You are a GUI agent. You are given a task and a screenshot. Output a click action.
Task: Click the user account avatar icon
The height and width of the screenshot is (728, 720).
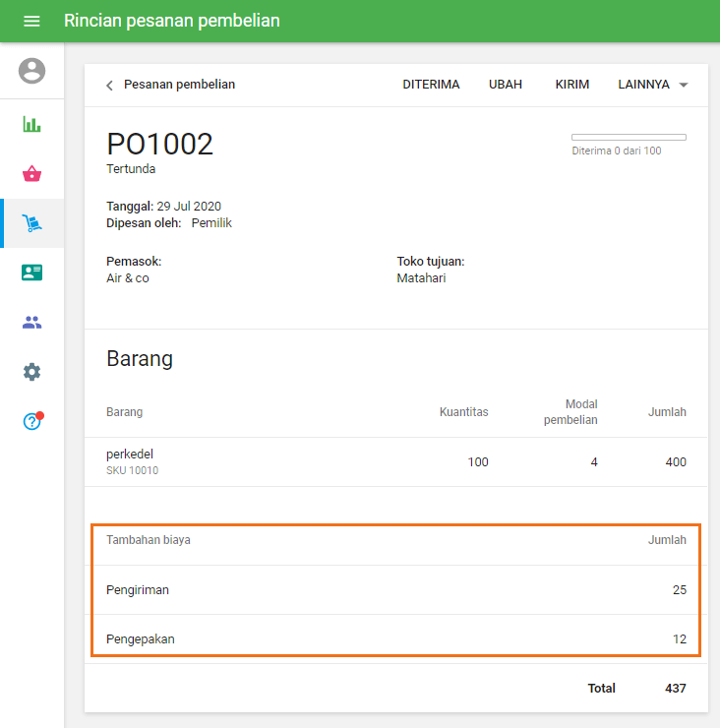click(x=32, y=71)
